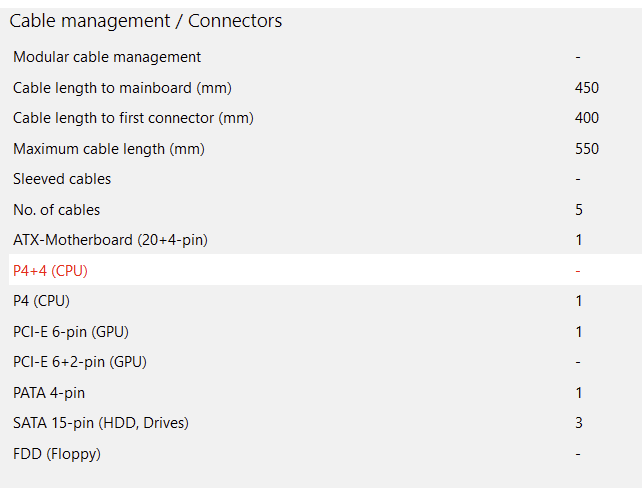Select the PCI-E 6-pin (GPU) row

tap(71, 331)
